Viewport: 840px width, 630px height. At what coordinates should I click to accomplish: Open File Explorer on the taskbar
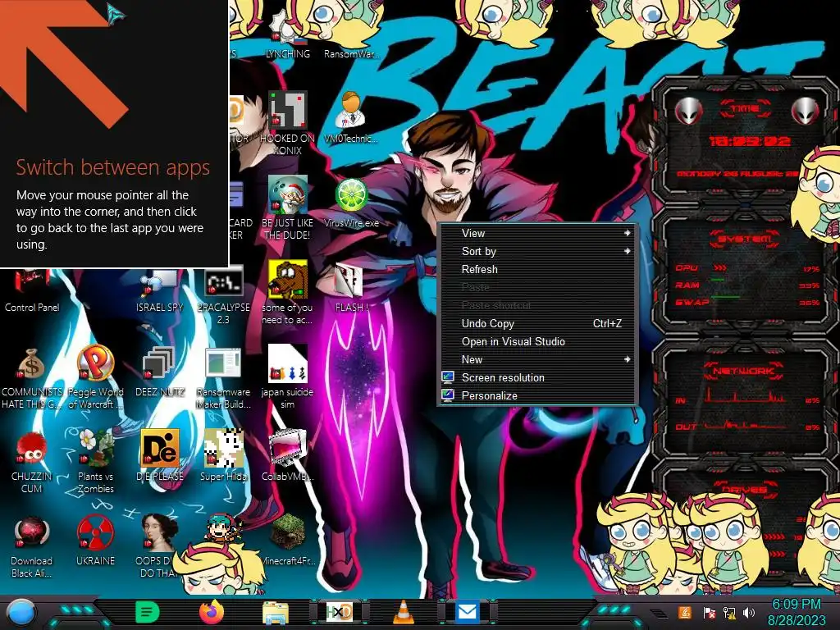[276, 612]
